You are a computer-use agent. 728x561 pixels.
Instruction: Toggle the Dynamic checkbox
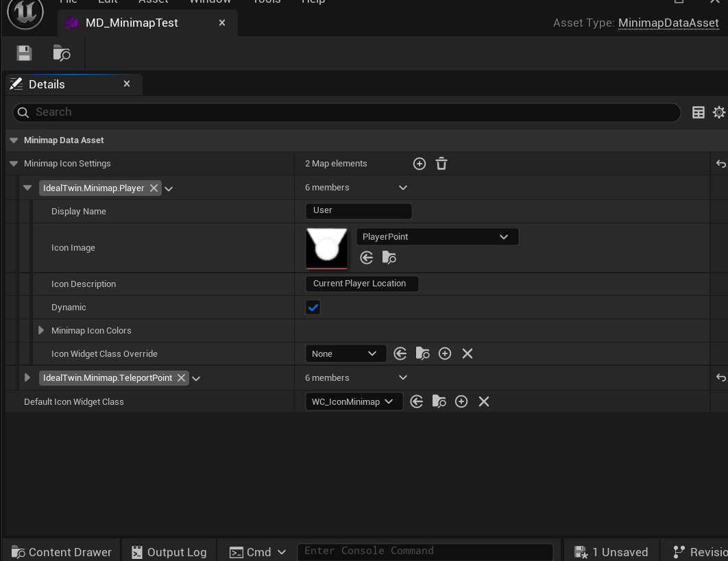click(x=313, y=308)
